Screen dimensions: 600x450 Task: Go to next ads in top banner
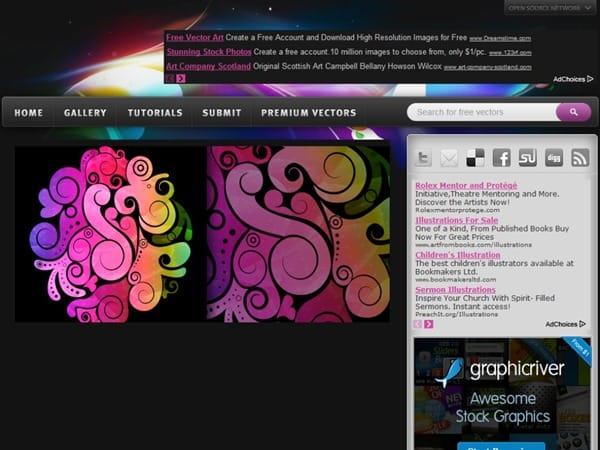point(181,78)
